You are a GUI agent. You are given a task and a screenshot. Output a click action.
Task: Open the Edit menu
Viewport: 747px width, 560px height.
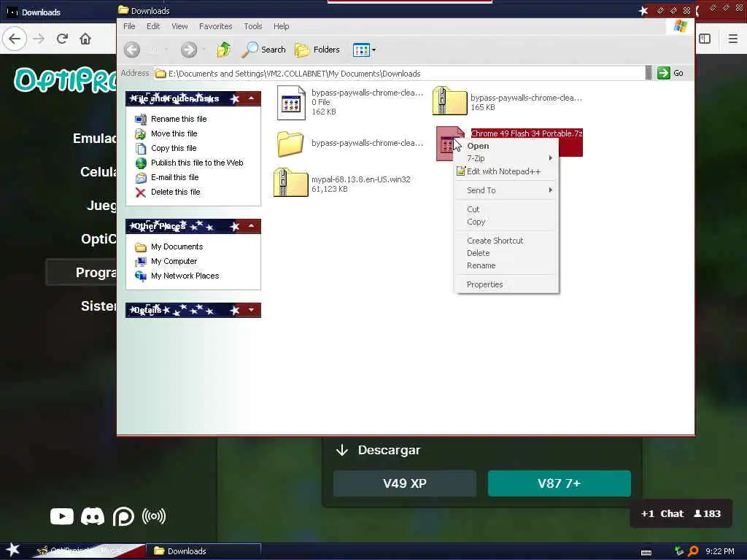pos(153,26)
